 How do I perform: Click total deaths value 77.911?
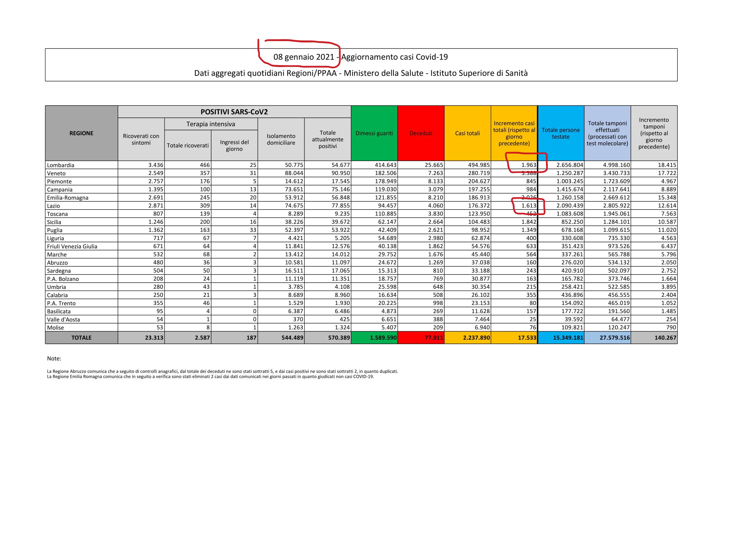point(434,338)
